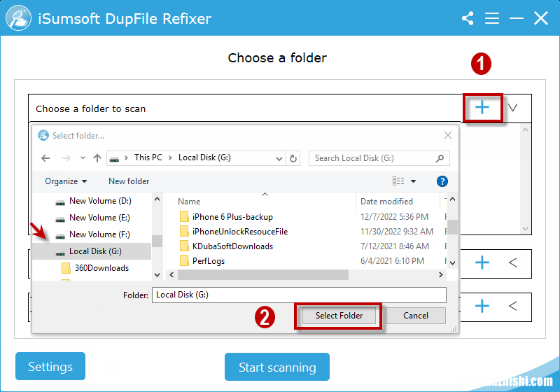Click This PC in the address path
The image size is (560, 392).
pos(148,157)
